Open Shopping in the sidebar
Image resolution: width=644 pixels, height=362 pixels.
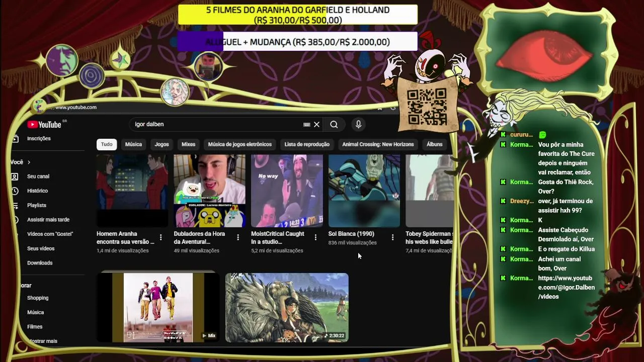[x=38, y=298]
